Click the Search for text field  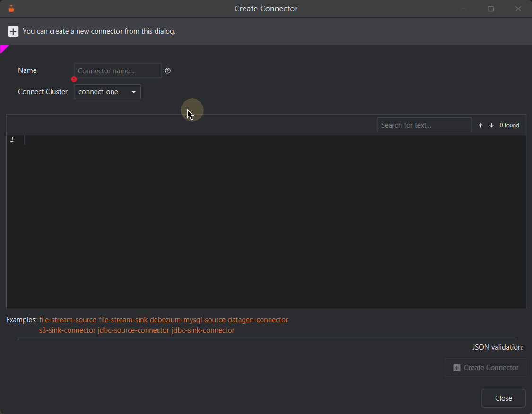pyautogui.click(x=424, y=125)
